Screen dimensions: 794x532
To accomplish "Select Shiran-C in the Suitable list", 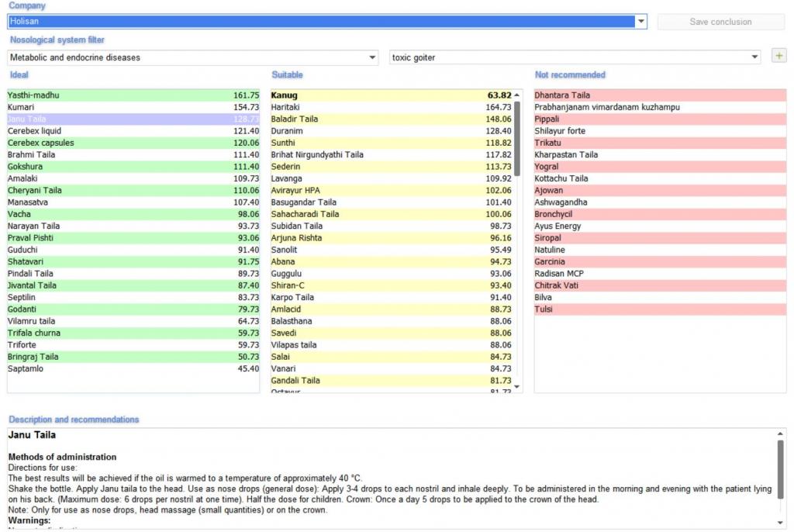I will click(392, 285).
